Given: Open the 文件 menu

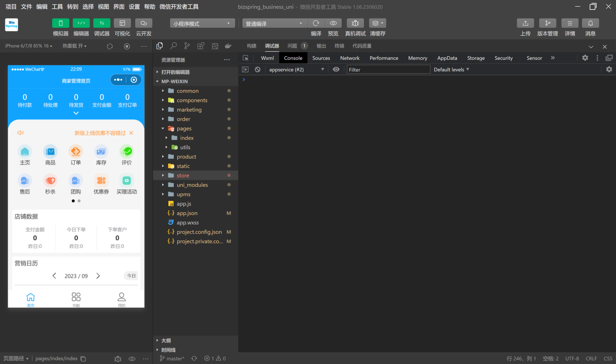Looking at the screenshot, I should [26, 7].
